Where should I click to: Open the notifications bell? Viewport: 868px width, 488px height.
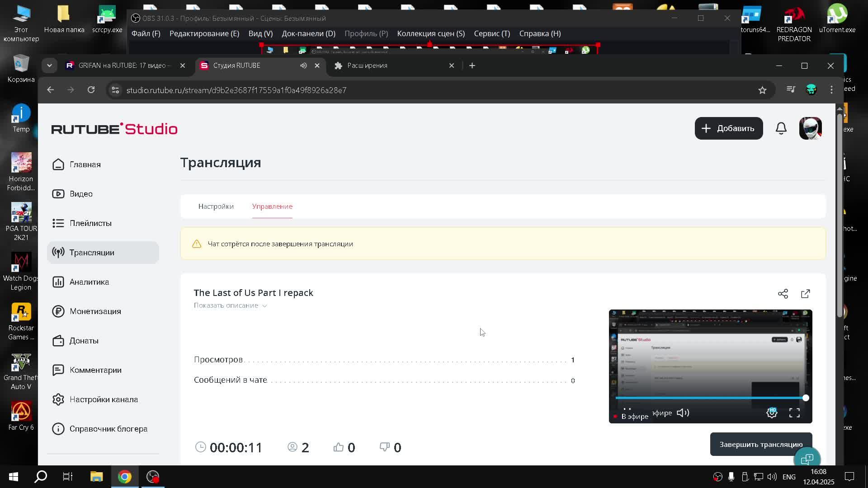pos(781,128)
